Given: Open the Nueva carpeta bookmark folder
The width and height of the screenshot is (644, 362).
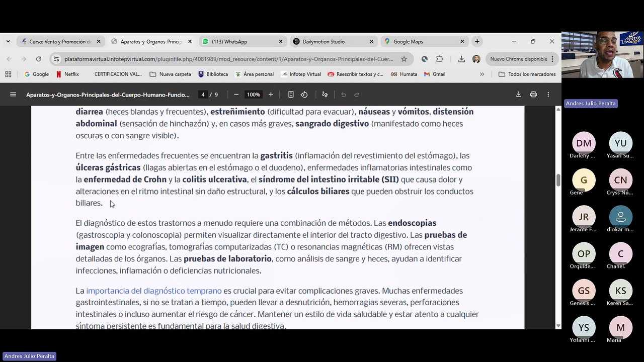Looking at the screenshot, I should coord(170,74).
